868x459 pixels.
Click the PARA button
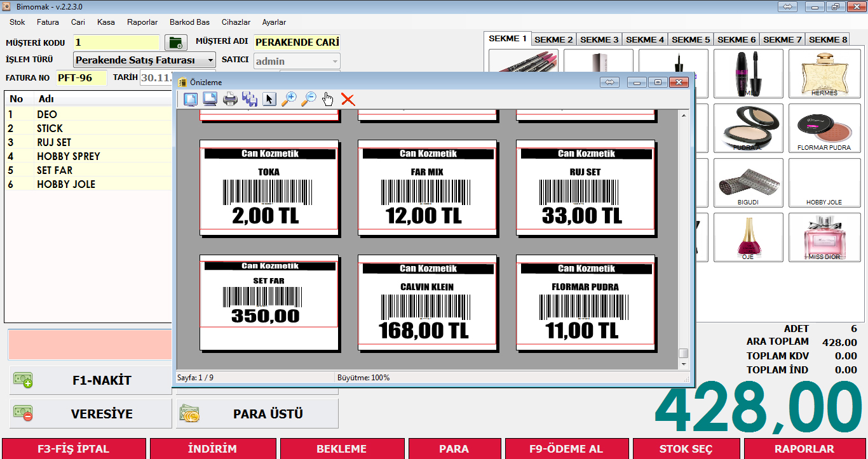pos(454,448)
